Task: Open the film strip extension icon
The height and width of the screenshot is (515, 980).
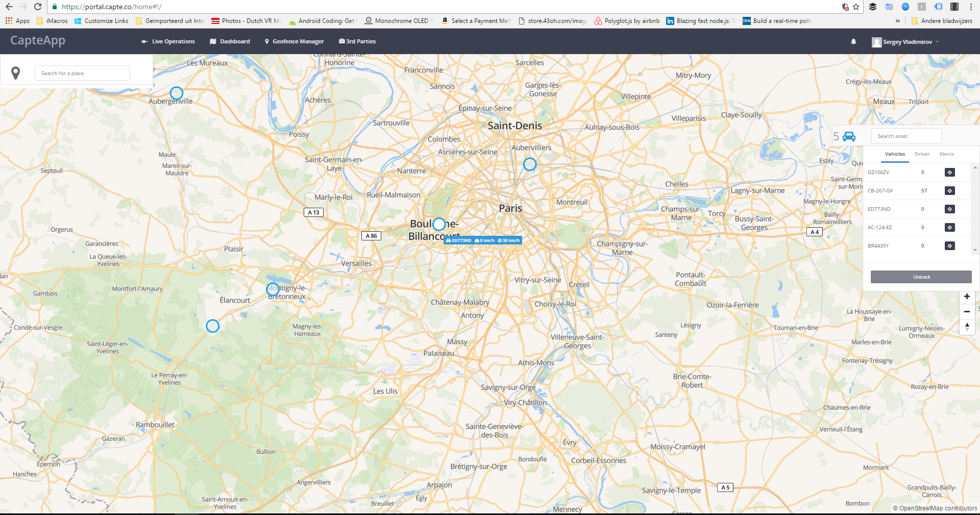Action: [x=954, y=7]
